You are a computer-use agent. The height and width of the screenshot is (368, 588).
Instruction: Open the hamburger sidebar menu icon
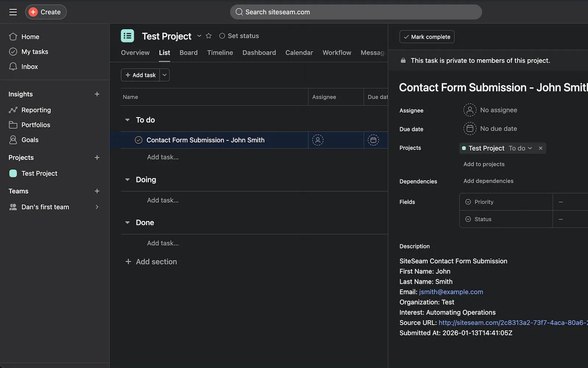point(13,12)
